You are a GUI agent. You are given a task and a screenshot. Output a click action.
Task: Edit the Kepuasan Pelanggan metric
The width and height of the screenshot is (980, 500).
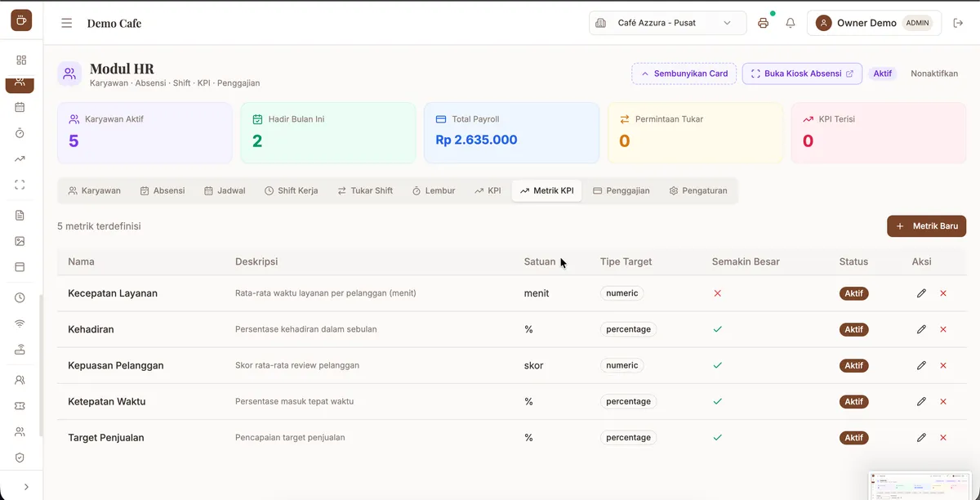[921, 365]
